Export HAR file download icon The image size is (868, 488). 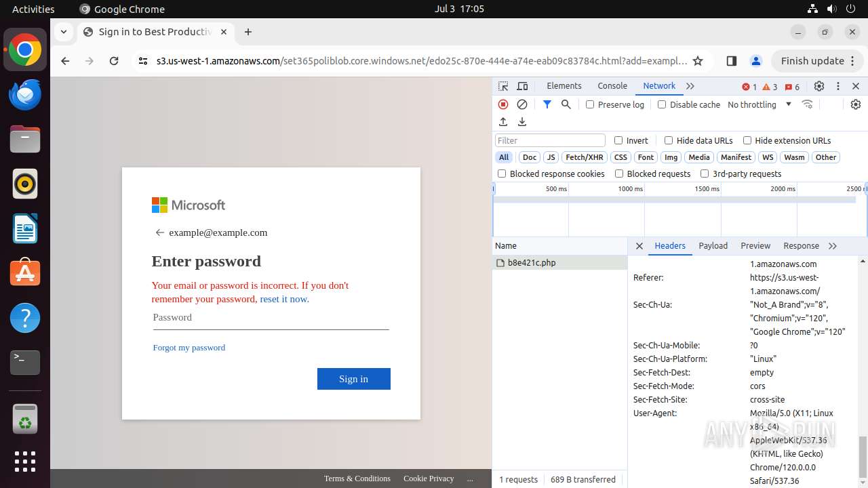click(x=522, y=122)
